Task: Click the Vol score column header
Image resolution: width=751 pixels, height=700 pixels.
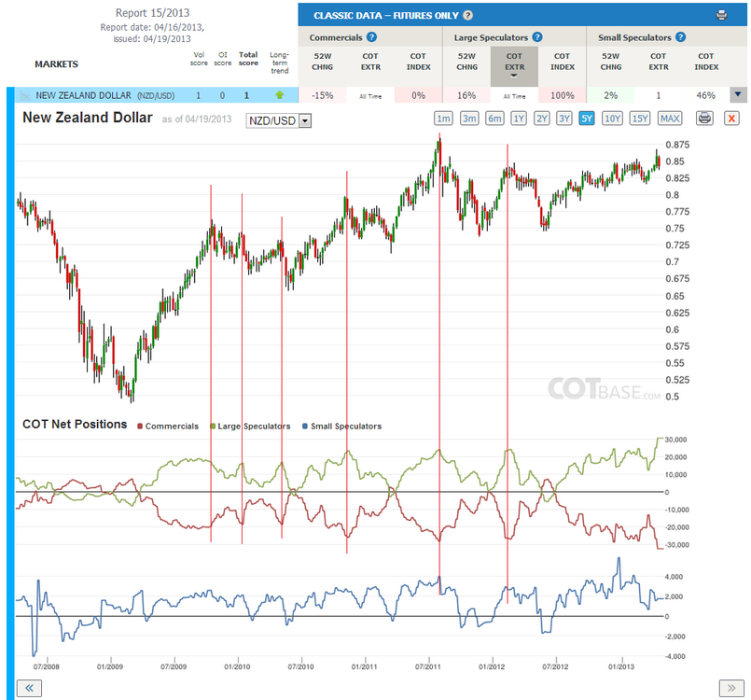Action: [199, 59]
